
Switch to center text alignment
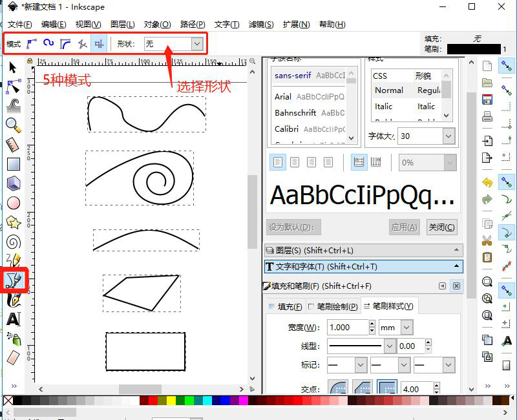pyautogui.click(x=295, y=162)
